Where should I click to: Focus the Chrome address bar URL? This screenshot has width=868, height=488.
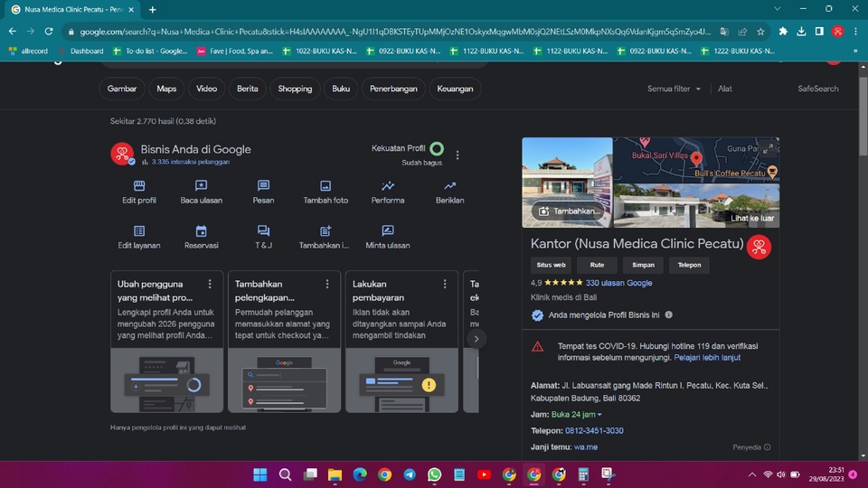pos(395,32)
